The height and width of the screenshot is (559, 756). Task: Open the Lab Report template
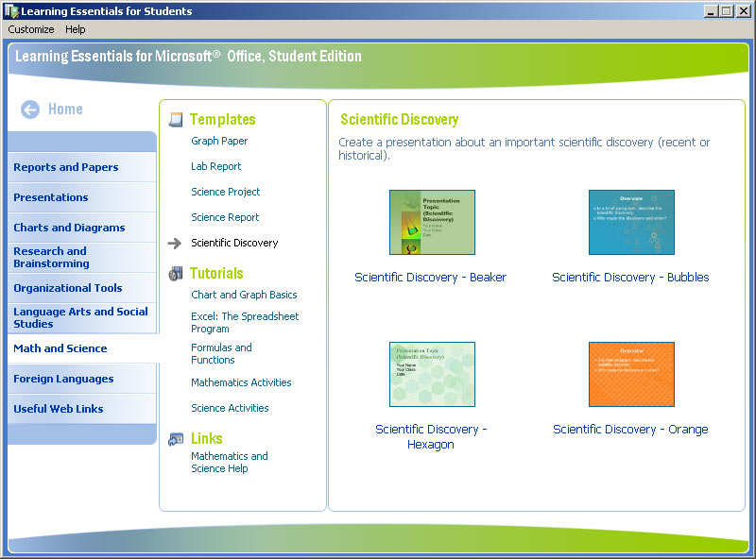[216, 166]
